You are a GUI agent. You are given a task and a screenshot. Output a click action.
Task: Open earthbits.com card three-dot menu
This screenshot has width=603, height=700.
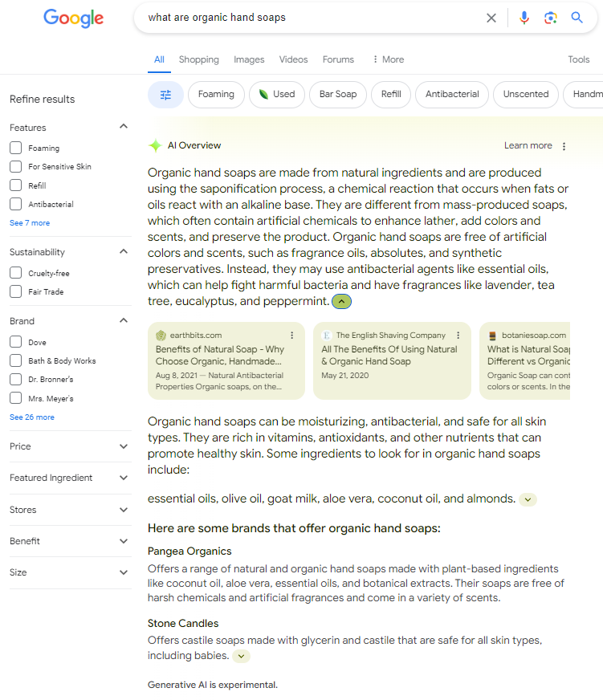291,336
